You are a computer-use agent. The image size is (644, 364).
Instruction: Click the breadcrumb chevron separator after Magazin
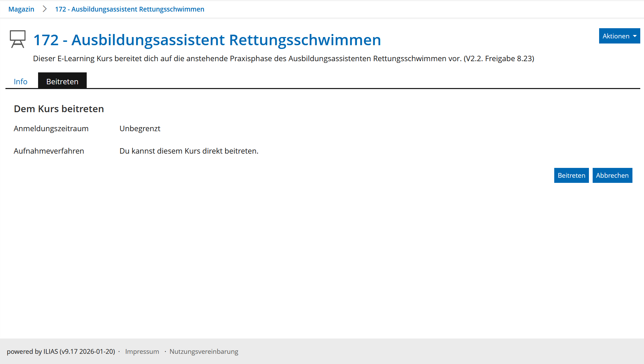tap(45, 9)
